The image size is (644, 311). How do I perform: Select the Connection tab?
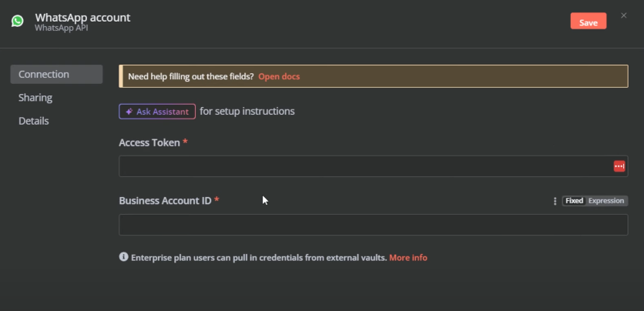coord(56,74)
